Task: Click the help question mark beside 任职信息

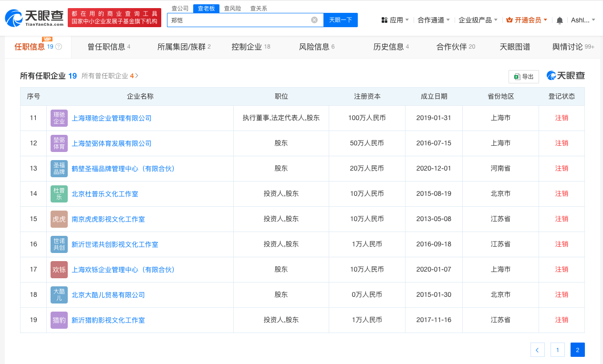Action: [x=59, y=47]
